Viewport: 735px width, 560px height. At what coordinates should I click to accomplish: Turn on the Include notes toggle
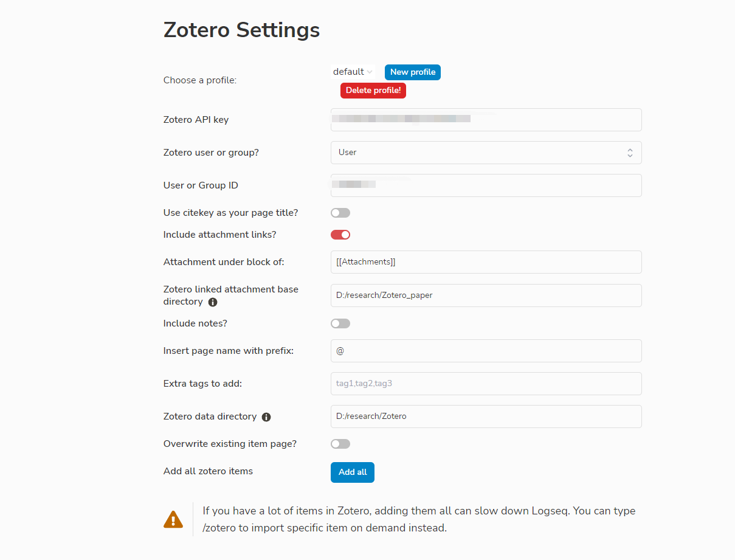pyautogui.click(x=340, y=323)
